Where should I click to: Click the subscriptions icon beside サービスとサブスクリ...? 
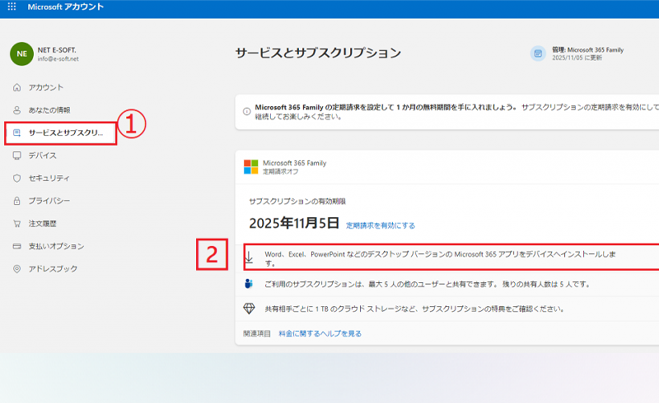[17, 133]
